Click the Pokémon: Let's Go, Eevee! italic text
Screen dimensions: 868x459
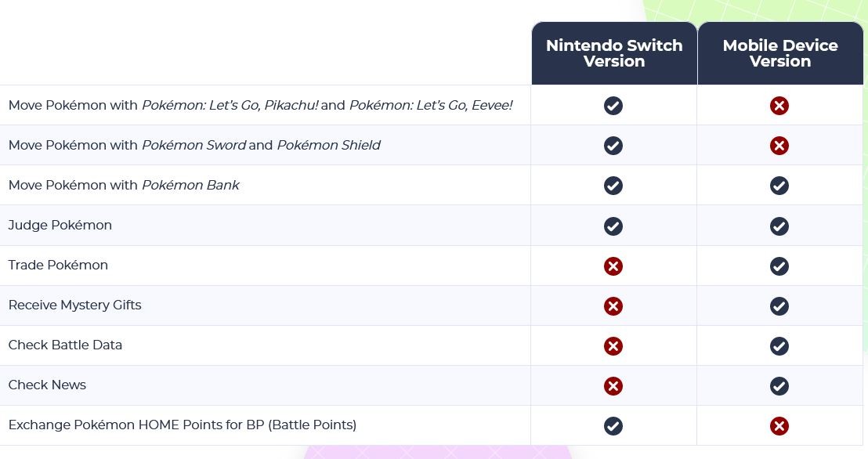tap(431, 105)
